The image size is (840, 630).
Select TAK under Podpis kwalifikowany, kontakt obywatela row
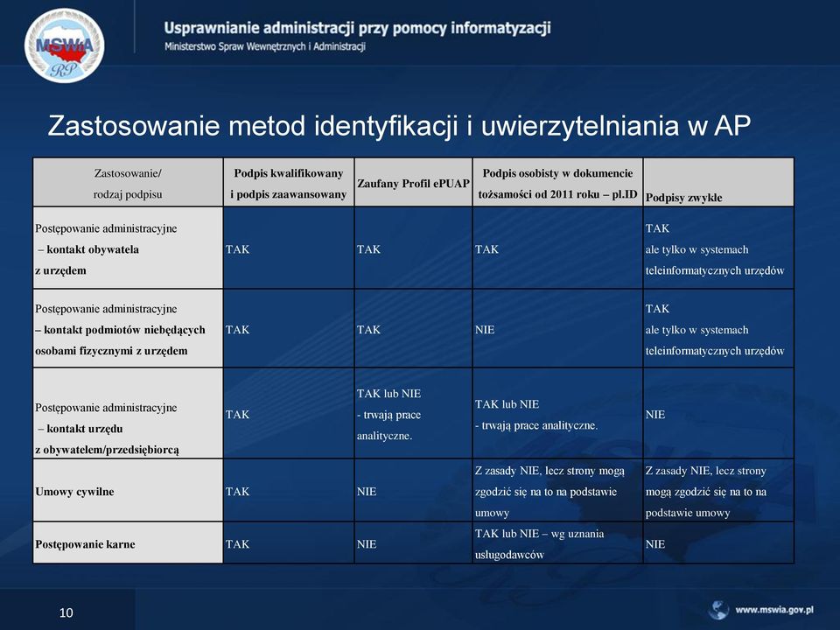[237, 249]
